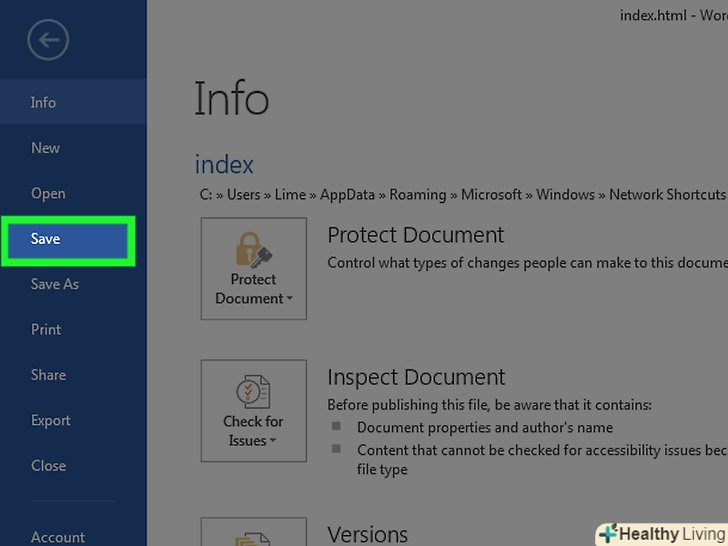Viewport: 728px width, 546px height.
Task: Click the Check for Issues checklist icon
Action: (253, 390)
